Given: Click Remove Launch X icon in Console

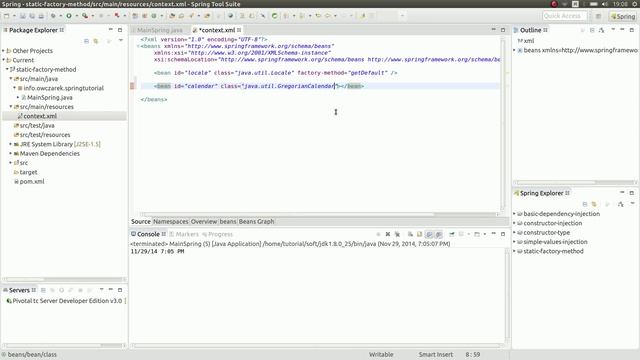Looking at the screenshot, I should point(388,234).
